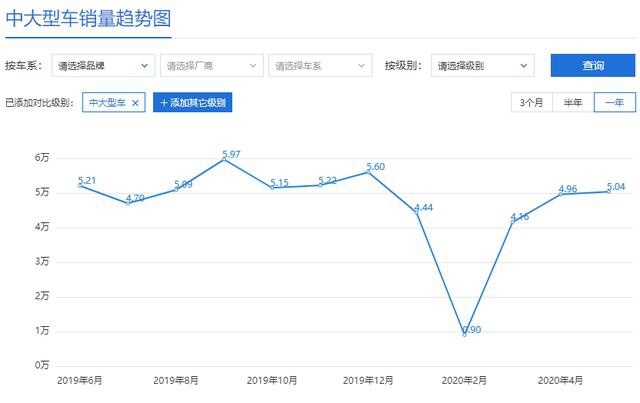Click the 5.04 data point
The image size is (640, 403).
[x=609, y=191]
